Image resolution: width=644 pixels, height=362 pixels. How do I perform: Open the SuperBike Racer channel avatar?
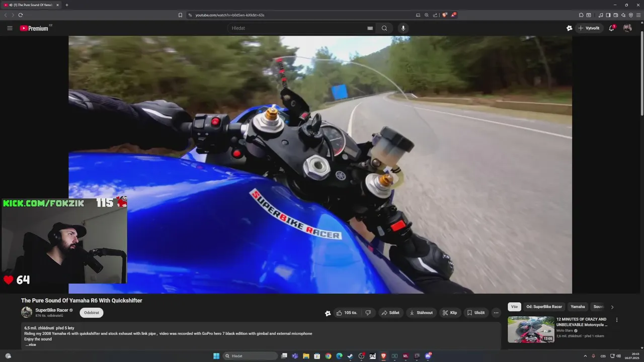[x=27, y=312]
